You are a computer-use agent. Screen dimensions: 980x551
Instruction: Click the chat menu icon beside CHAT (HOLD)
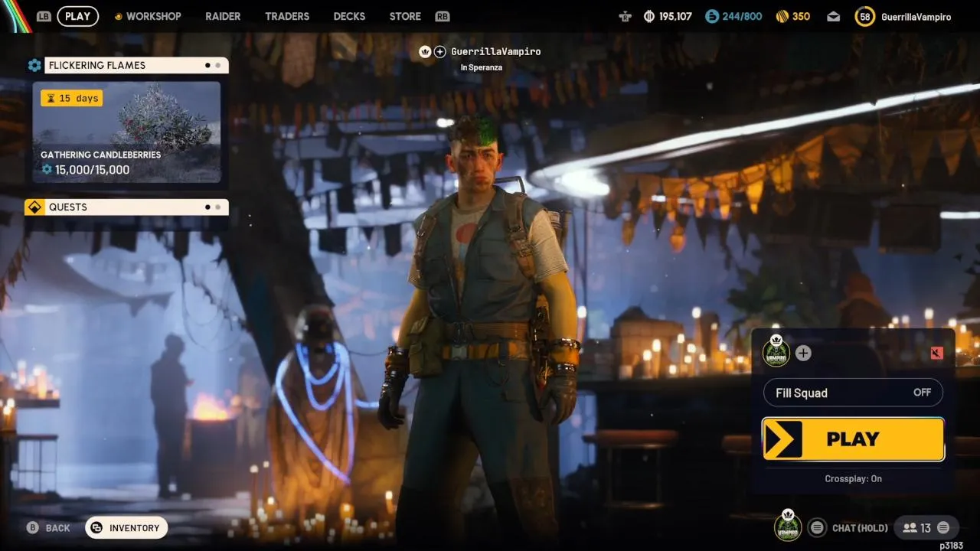pos(818,527)
